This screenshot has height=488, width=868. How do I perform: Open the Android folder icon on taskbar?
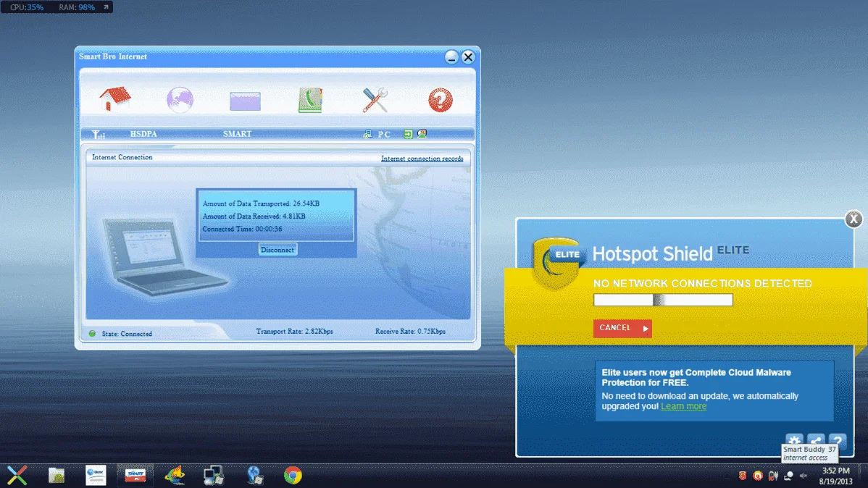tap(57, 475)
